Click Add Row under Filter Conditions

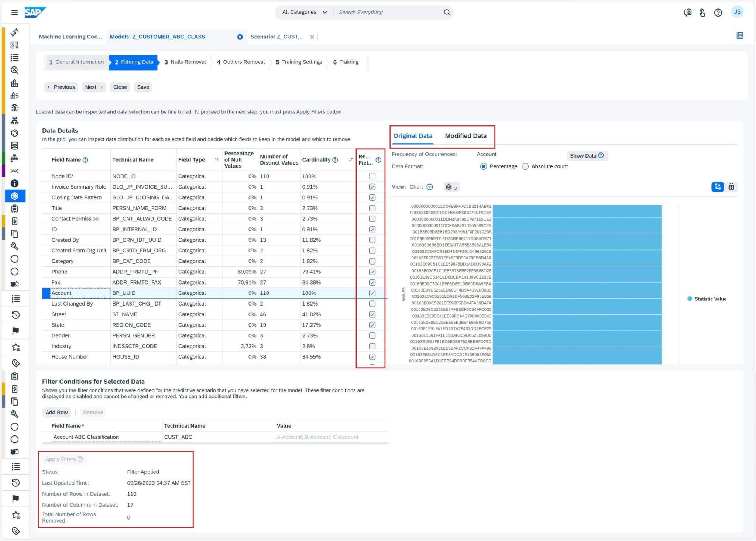pyautogui.click(x=56, y=412)
